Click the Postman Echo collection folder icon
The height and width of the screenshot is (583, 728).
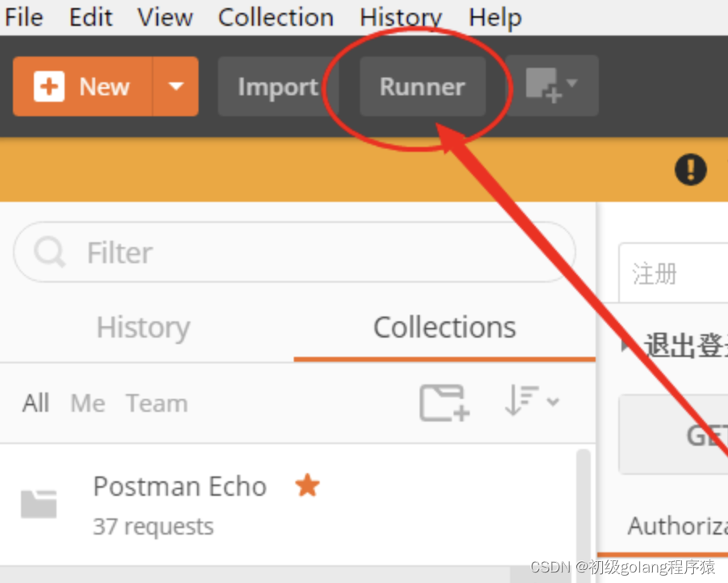(x=37, y=502)
